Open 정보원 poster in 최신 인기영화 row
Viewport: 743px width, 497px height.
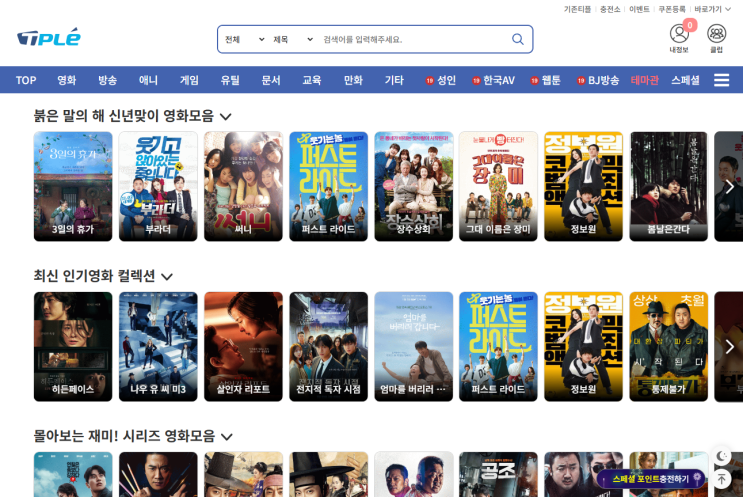click(x=583, y=347)
